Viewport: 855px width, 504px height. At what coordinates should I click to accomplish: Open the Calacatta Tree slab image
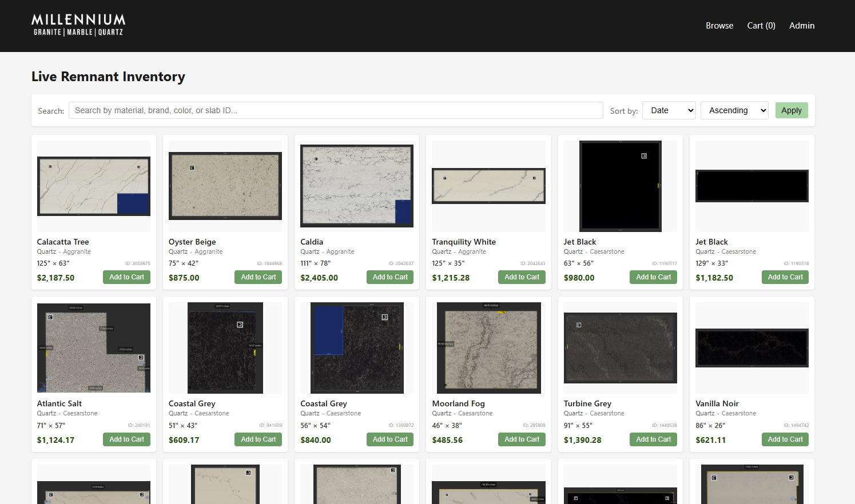94,186
